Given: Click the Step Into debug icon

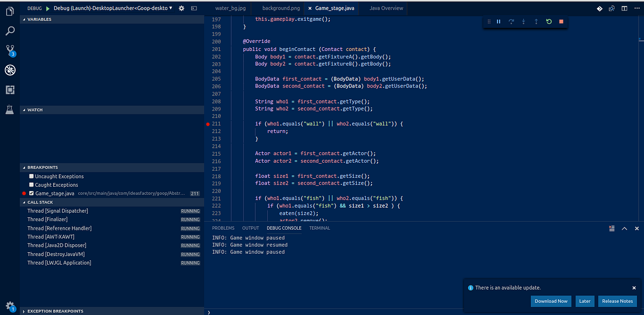Looking at the screenshot, I should [x=523, y=21].
